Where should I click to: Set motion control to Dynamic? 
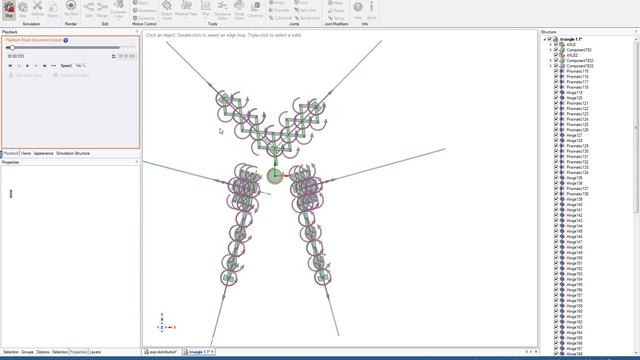[144, 18]
